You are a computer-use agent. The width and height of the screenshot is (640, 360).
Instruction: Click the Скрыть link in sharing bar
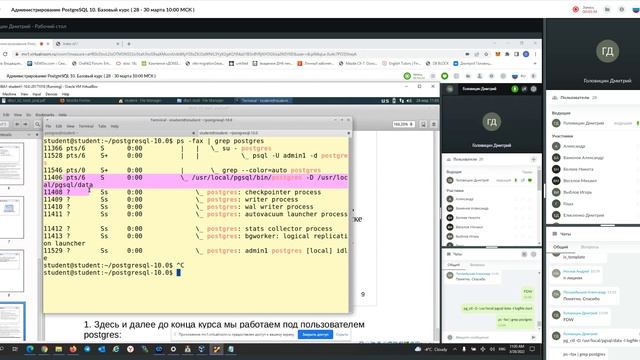click(342, 334)
